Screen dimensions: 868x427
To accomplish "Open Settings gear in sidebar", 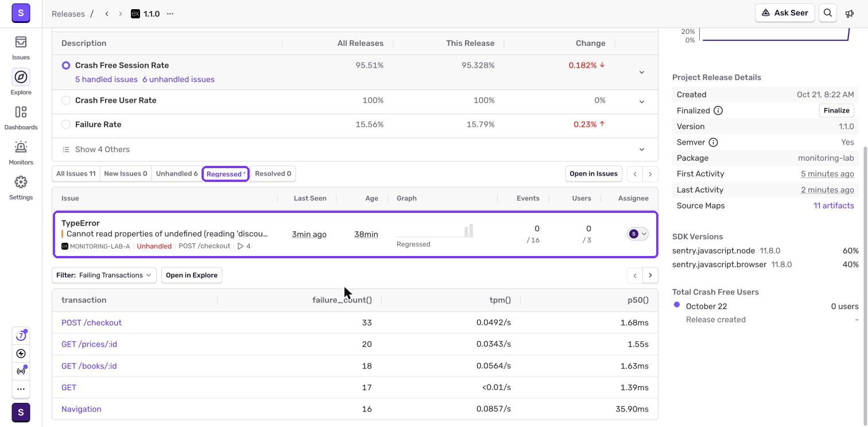I will point(21,188).
